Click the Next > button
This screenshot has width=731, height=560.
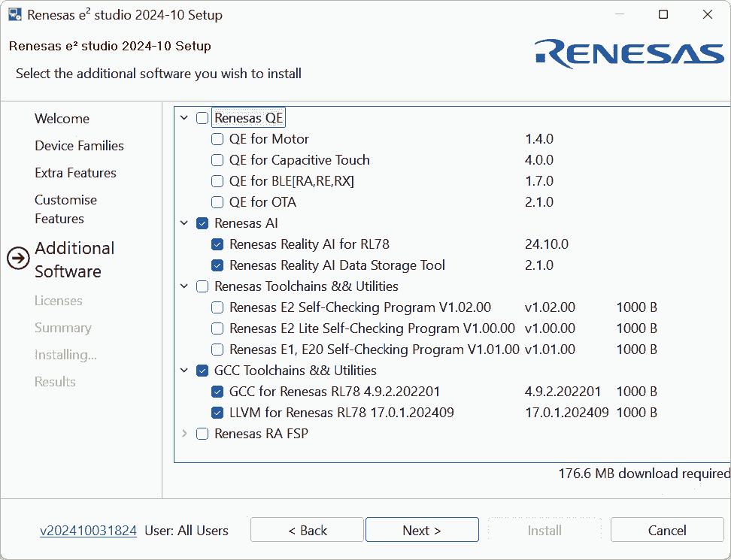tap(421, 531)
